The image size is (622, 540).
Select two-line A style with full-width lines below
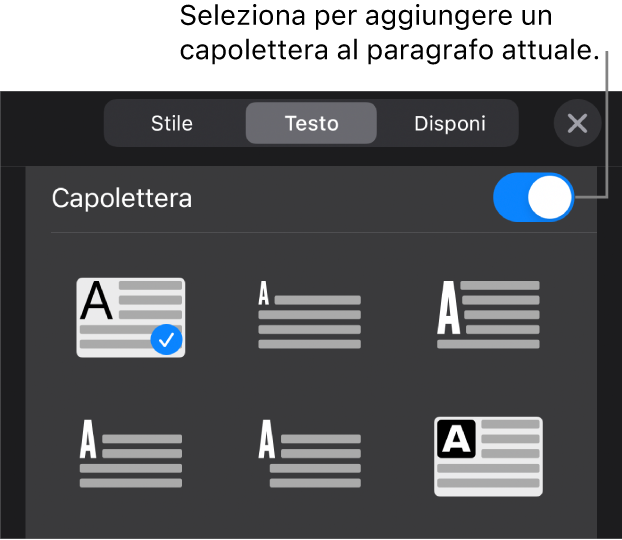pos(131,455)
